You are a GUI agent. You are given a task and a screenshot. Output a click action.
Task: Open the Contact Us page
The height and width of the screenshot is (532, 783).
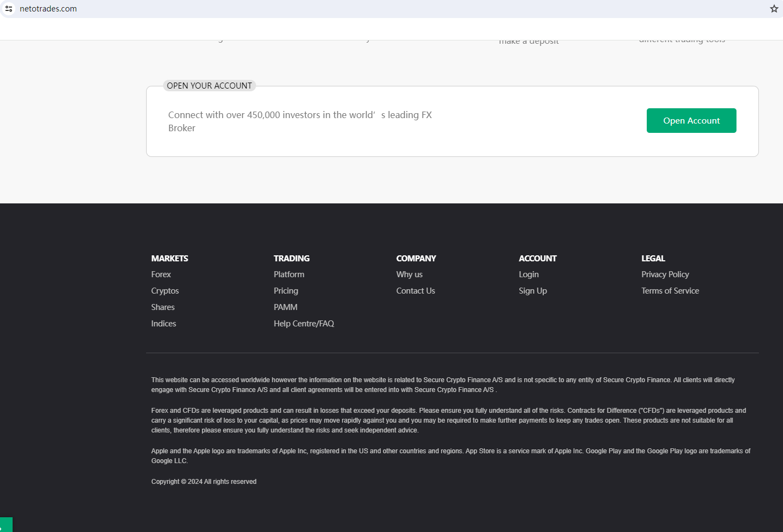click(415, 291)
